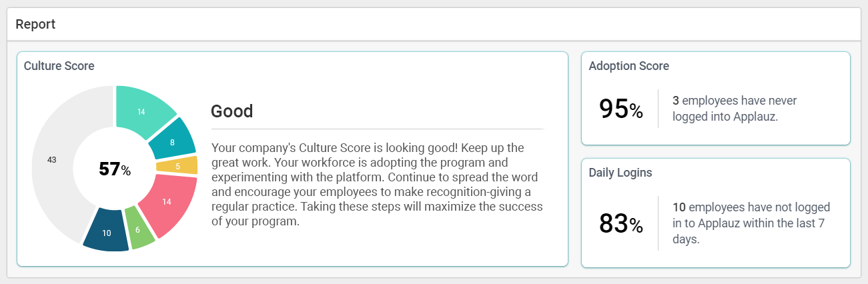Viewport: 868px width, 284px height.
Task: Click the vertical divider in the Daily Logins card
Action: [x=659, y=223]
